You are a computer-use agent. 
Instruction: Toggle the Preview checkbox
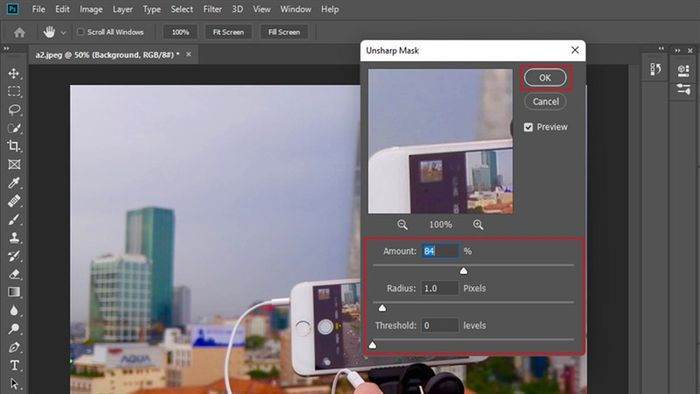click(528, 127)
